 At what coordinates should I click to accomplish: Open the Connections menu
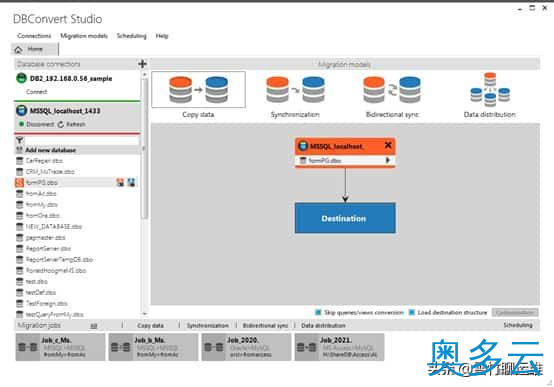tap(34, 36)
